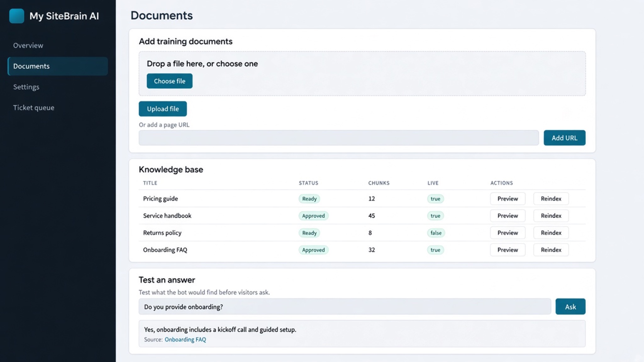Preview the Pricing guide document
This screenshot has width=644, height=362.
508,199
